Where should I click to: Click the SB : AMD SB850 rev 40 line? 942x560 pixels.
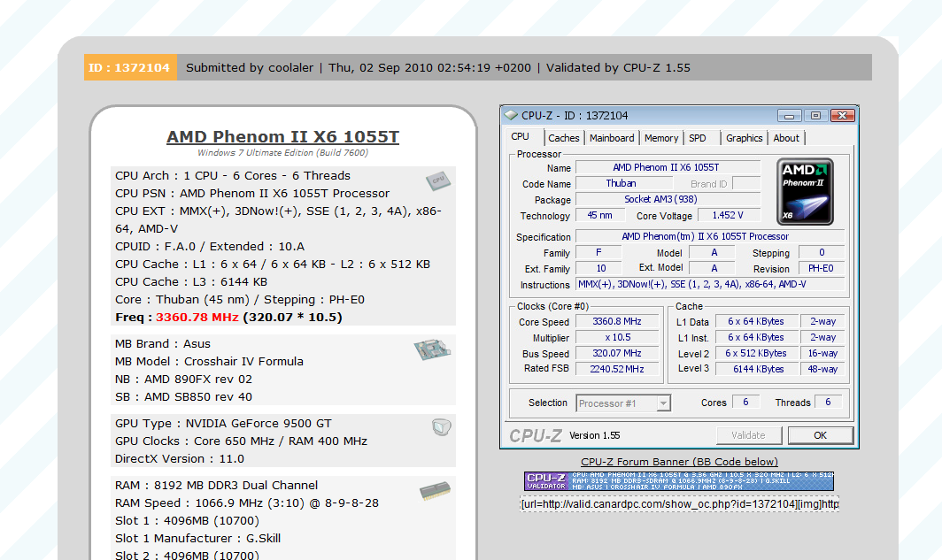pyautogui.click(x=183, y=396)
